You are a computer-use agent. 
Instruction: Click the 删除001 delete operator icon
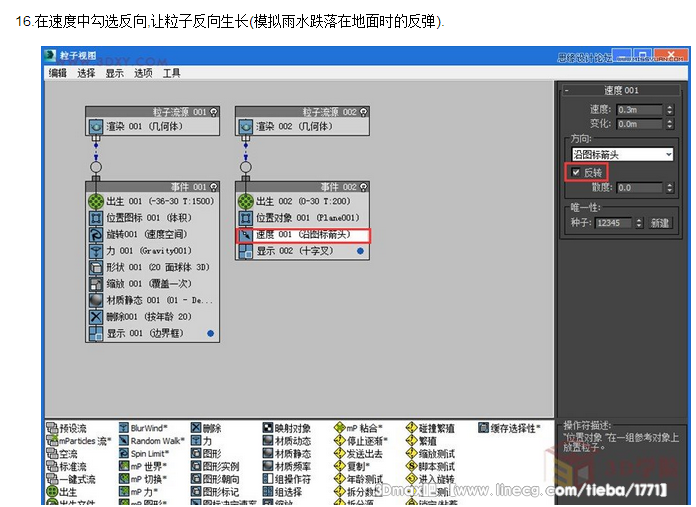point(96,317)
